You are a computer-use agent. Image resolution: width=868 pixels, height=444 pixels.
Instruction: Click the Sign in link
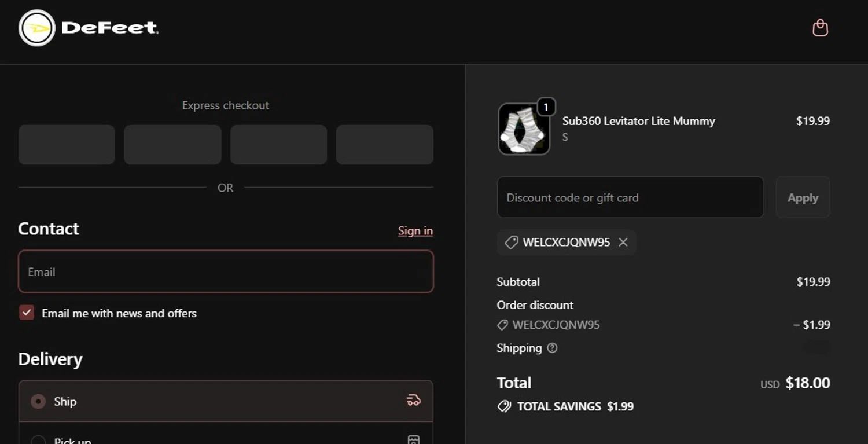click(x=415, y=231)
